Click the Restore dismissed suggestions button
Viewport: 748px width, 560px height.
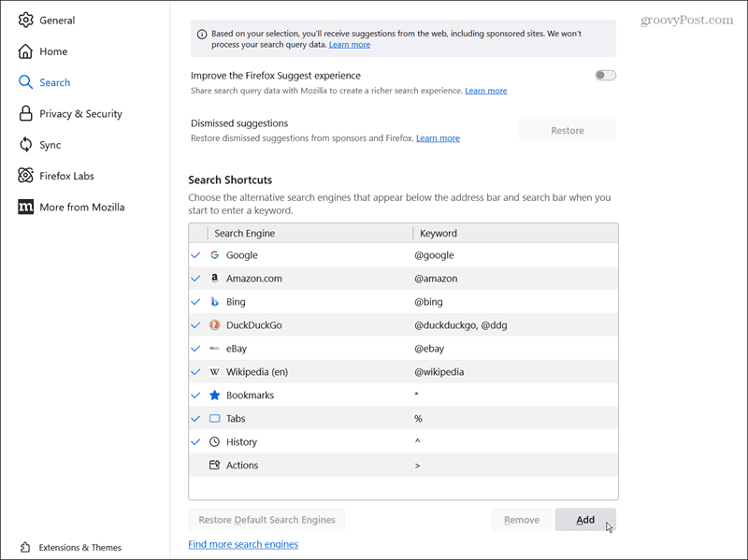(x=568, y=130)
